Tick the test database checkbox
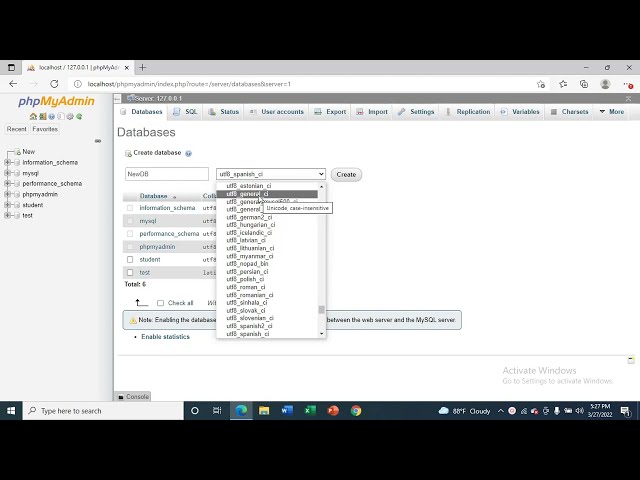This screenshot has width=640, height=480. tap(130, 272)
